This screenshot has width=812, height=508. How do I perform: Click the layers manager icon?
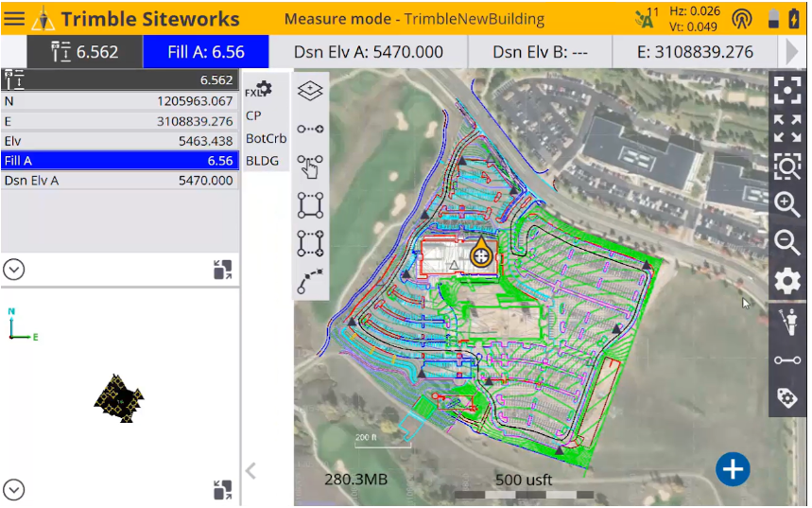[x=310, y=90]
